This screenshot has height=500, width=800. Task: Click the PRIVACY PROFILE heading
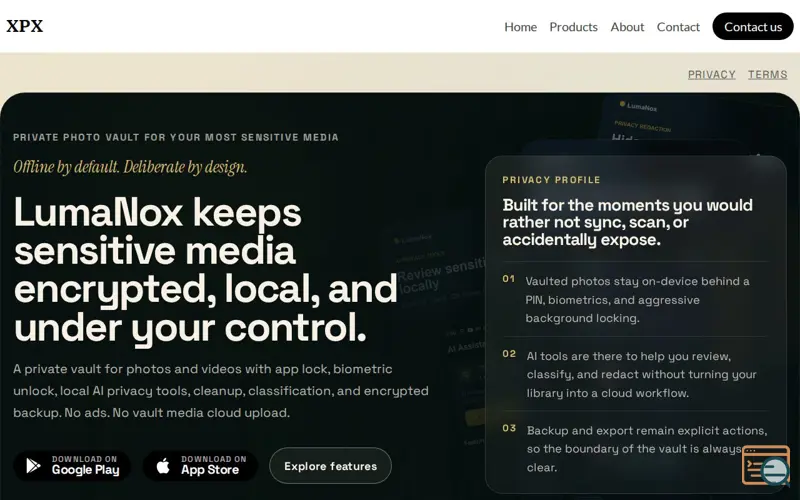[552, 180]
